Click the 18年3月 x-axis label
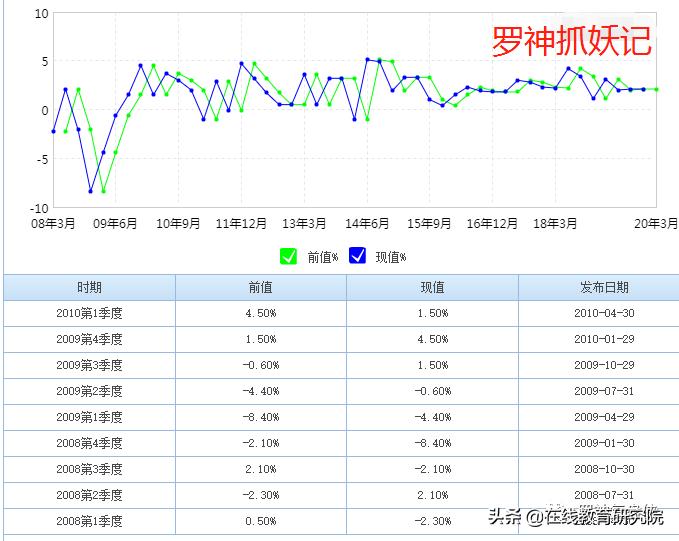Image resolution: width=679 pixels, height=541 pixels. click(x=555, y=224)
